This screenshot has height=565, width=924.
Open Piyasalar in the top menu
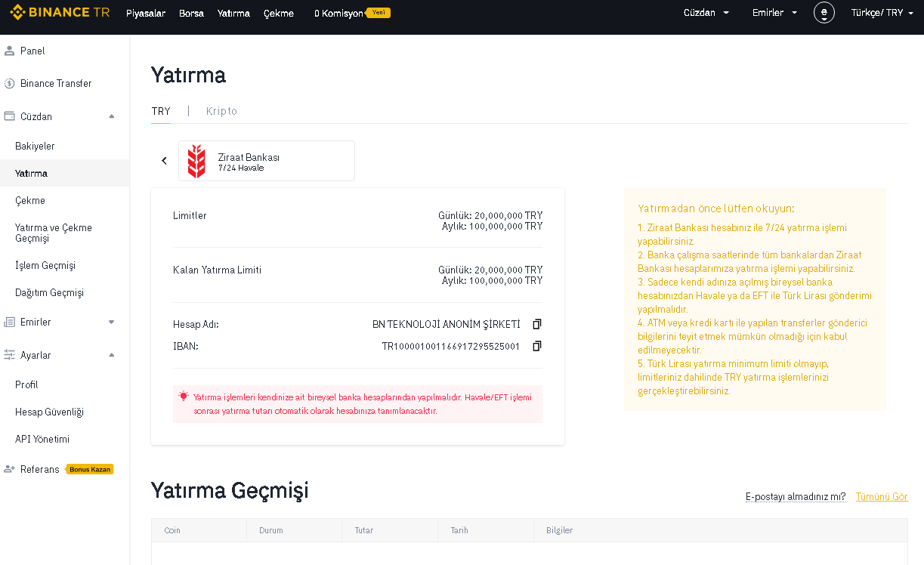pos(146,13)
